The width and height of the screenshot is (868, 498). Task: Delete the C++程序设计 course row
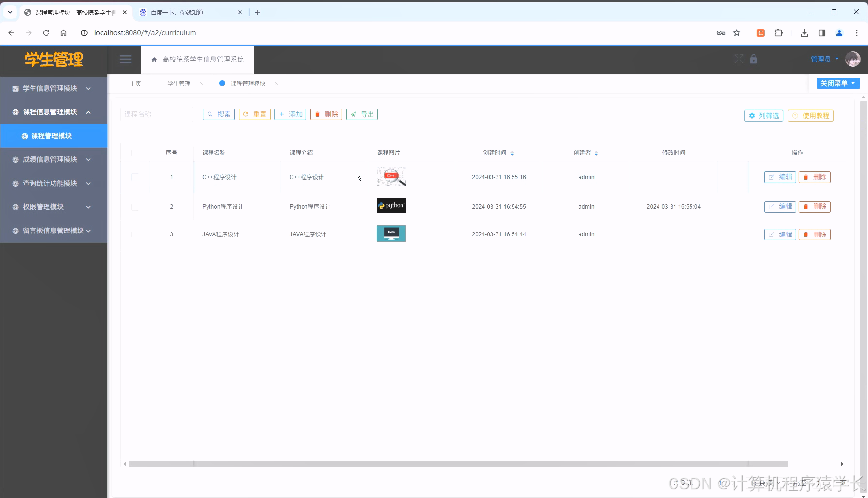tap(815, 177)
